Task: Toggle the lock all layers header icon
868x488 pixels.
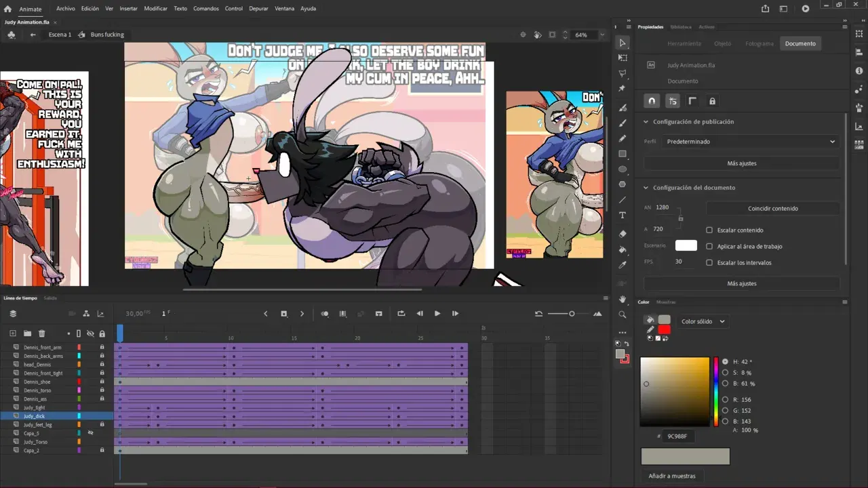Action: point(102,333)
